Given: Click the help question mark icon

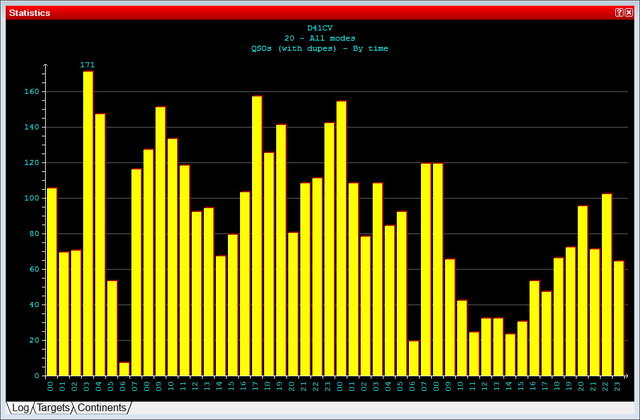Looking at the screenshot, I should tap(617, 12).
